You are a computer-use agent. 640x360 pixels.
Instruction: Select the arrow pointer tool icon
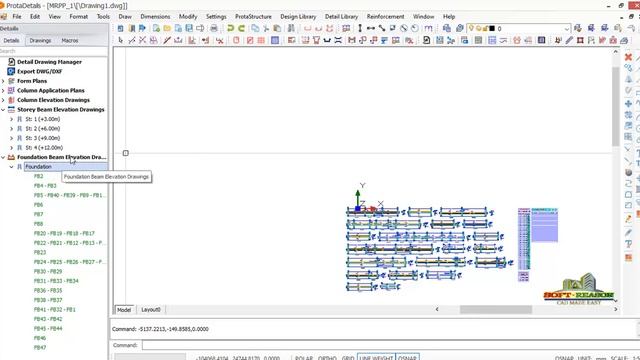point(120,40)
